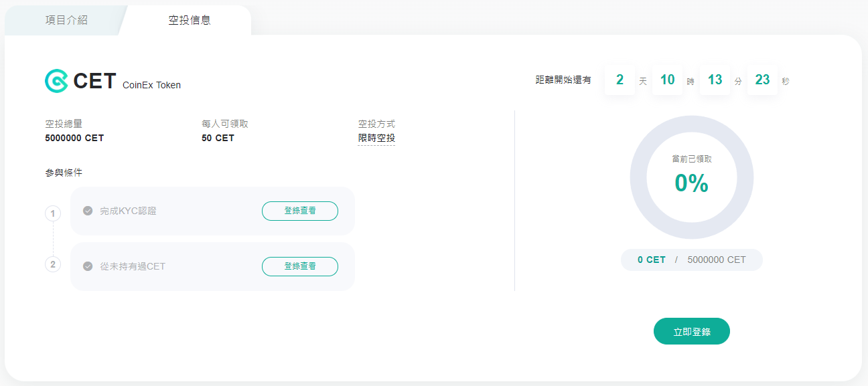Screen dimensions: 868x386
Task: Click the minutes countdown box showing 13
Action: point(715,80)
